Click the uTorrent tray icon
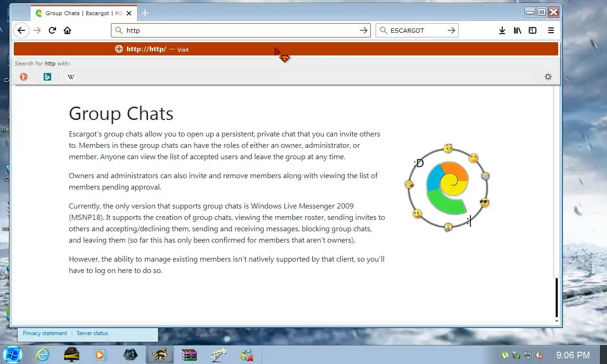The width and height of the screenshot is (607, 364). [x=506, y=355]
